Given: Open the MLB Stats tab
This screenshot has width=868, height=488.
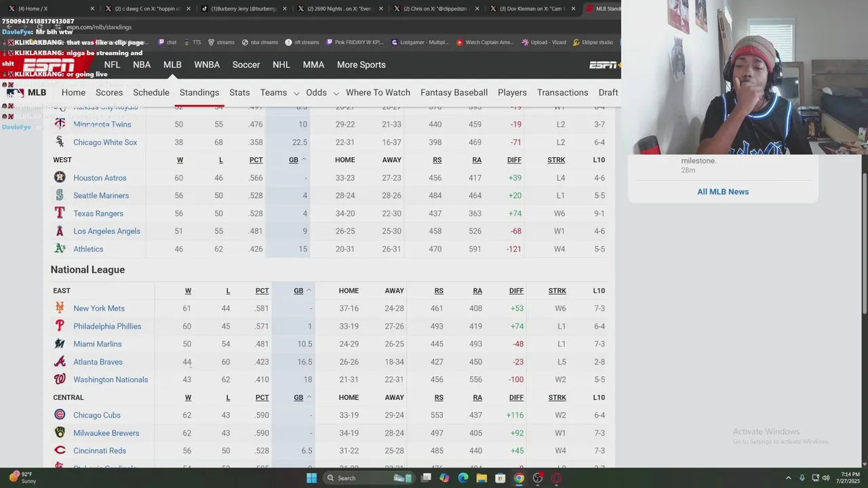Looking at the screenshot, I should [x=239, y=92].
